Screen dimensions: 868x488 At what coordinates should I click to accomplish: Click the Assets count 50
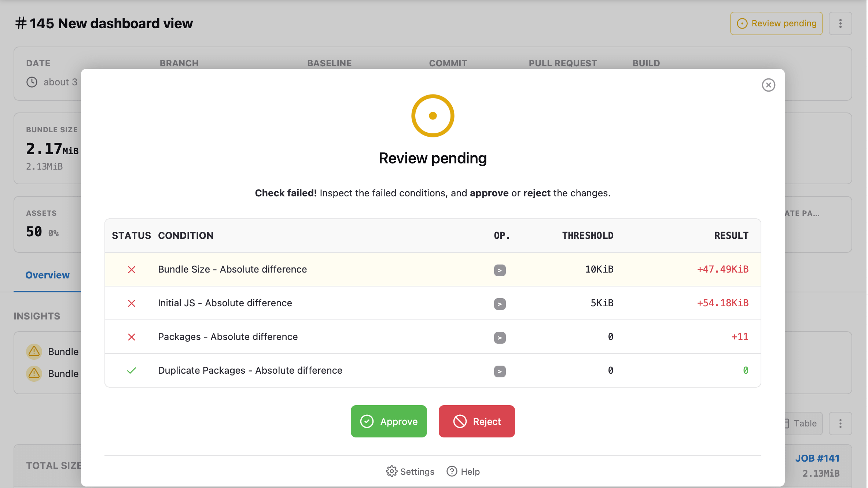34,232
